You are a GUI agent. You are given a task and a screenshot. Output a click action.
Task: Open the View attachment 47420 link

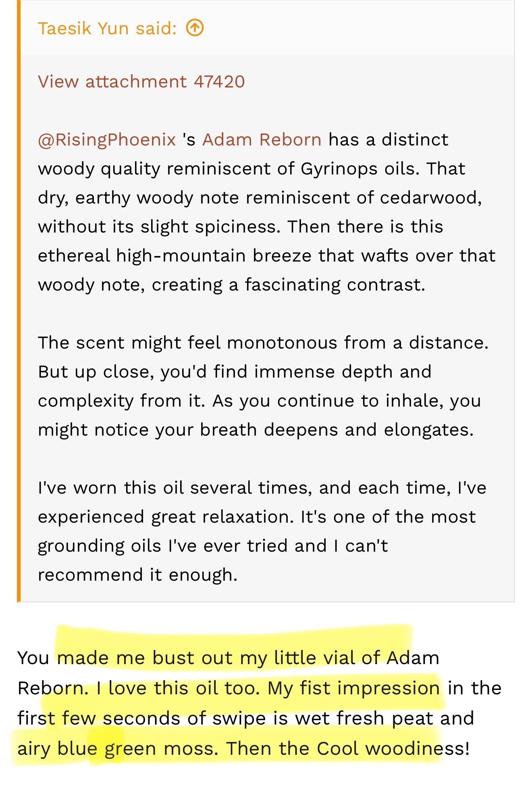pos(141,81)
